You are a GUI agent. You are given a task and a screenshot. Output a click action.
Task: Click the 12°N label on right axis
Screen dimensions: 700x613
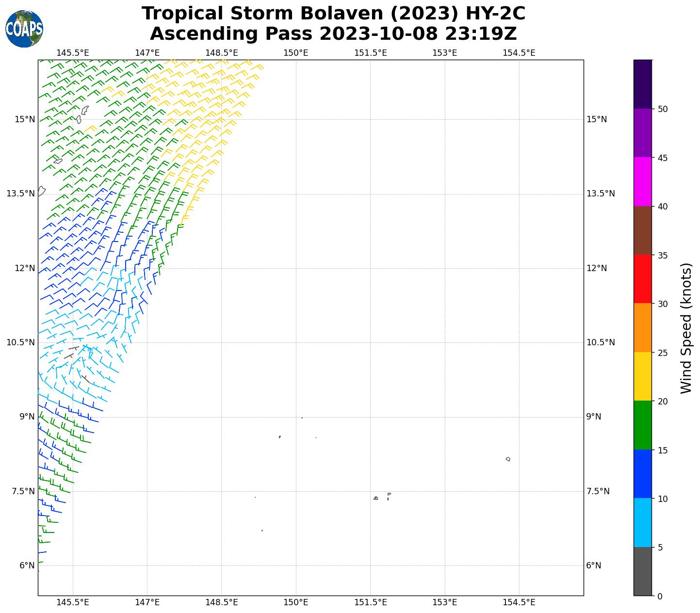click(597, 268)
